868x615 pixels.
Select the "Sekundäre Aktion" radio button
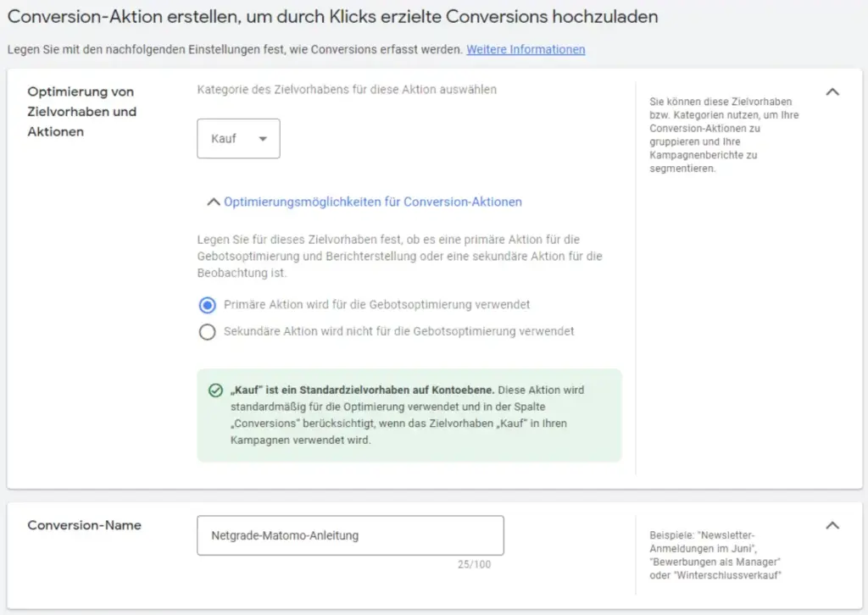pos(207,332)
